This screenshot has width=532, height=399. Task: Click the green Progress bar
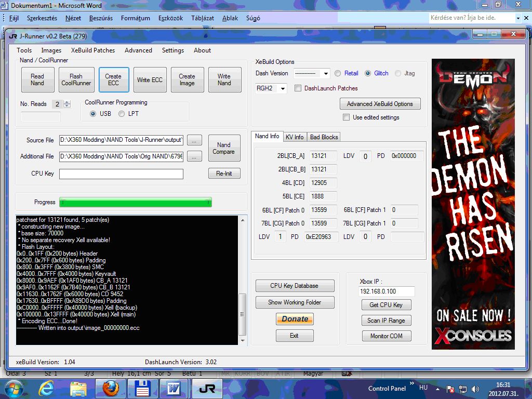136,202
